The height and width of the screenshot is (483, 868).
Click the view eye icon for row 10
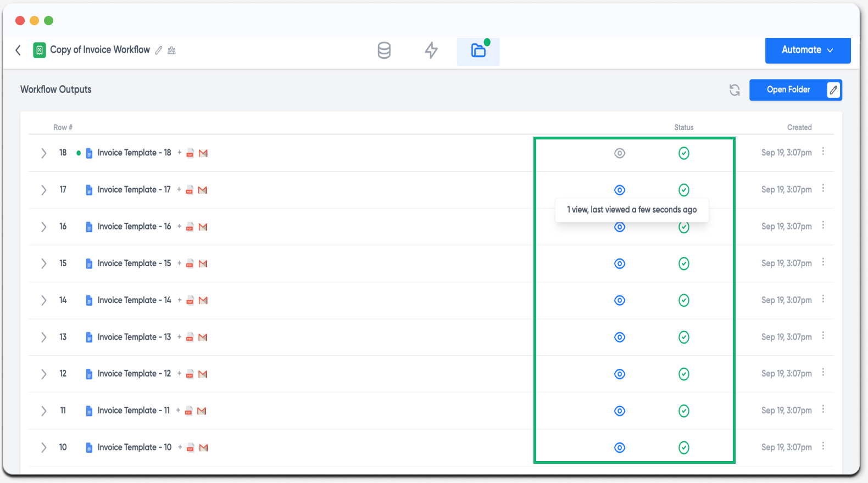(x=620, y=447)
